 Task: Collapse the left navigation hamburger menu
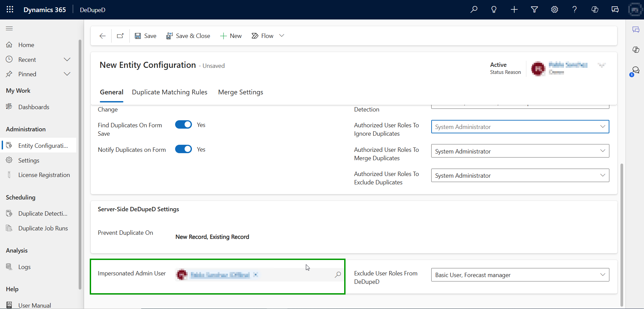tap(9, 29)
